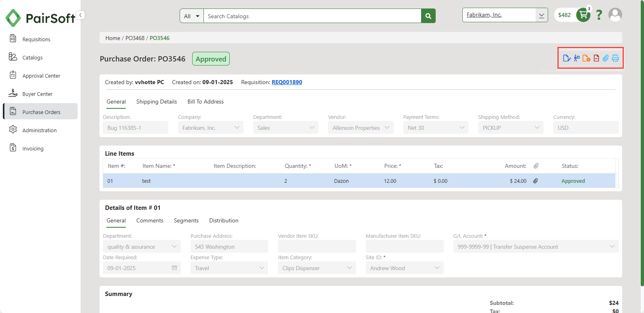This screenshot has height=313, width=644.
Task: Print the purchase order via printer icon
Action: coord(615,58)
